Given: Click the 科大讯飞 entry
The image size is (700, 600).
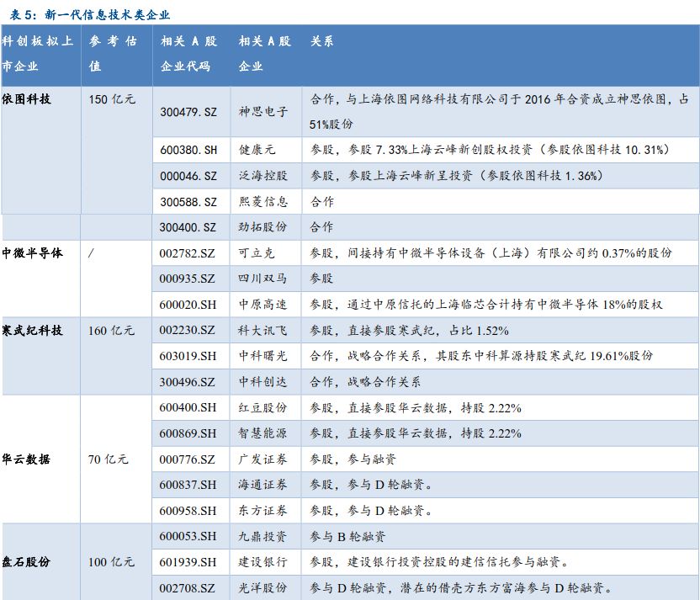Looking at the screenshot, I should coord(263,330).
